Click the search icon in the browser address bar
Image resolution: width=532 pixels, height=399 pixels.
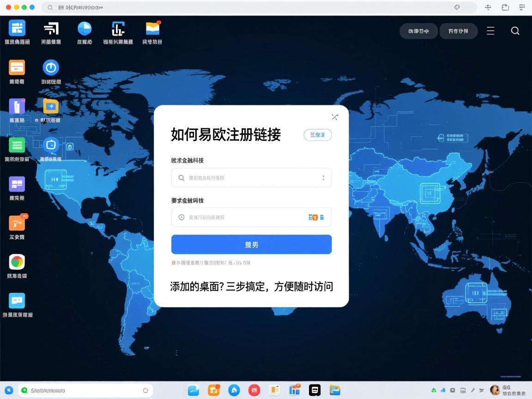tap(50, 7)
